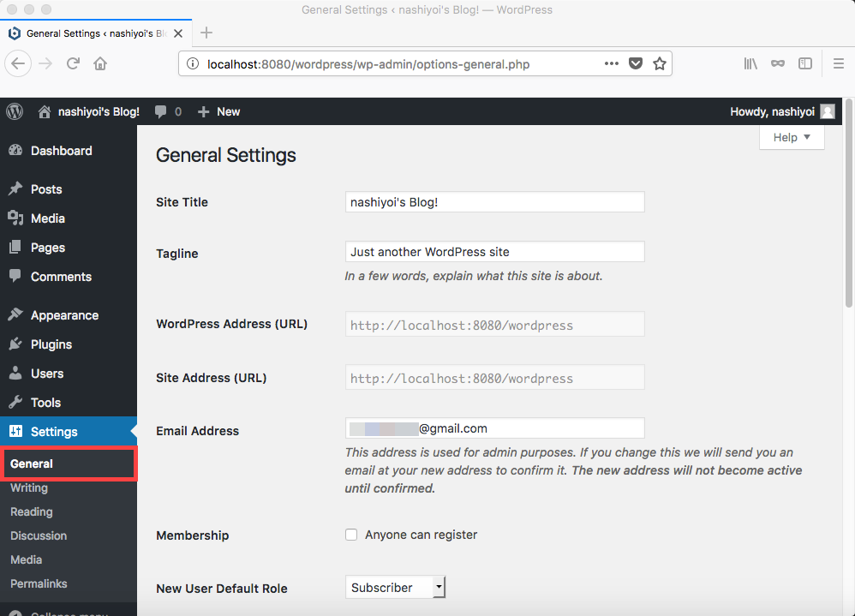Click the vertical page scrollbar thumb

click(848, 203)
